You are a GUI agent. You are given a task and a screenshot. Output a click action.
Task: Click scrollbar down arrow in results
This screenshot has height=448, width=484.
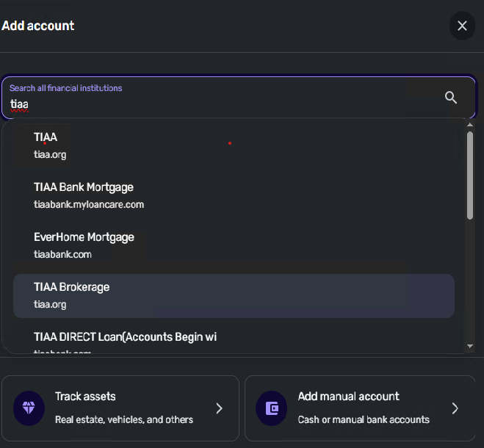(x=470, y=345)
